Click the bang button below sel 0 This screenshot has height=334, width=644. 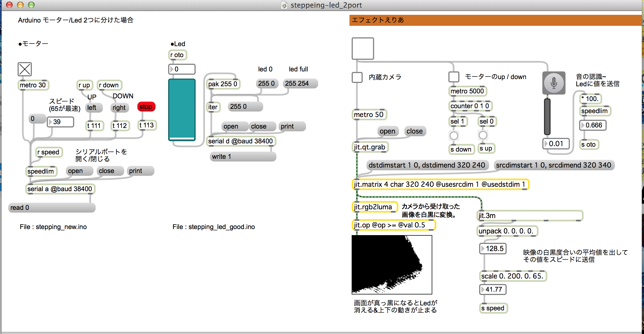click(x=483, y=135)
